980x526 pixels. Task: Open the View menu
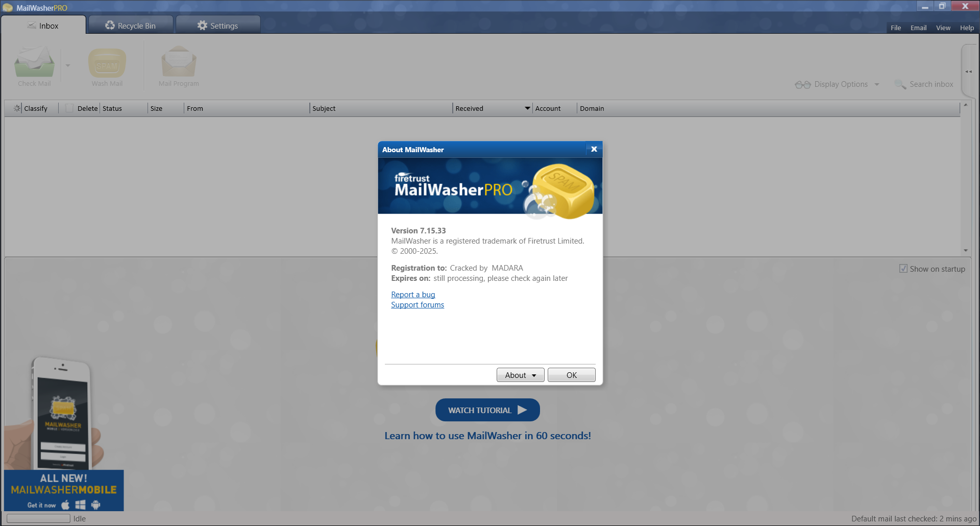[x=943, y=28]
